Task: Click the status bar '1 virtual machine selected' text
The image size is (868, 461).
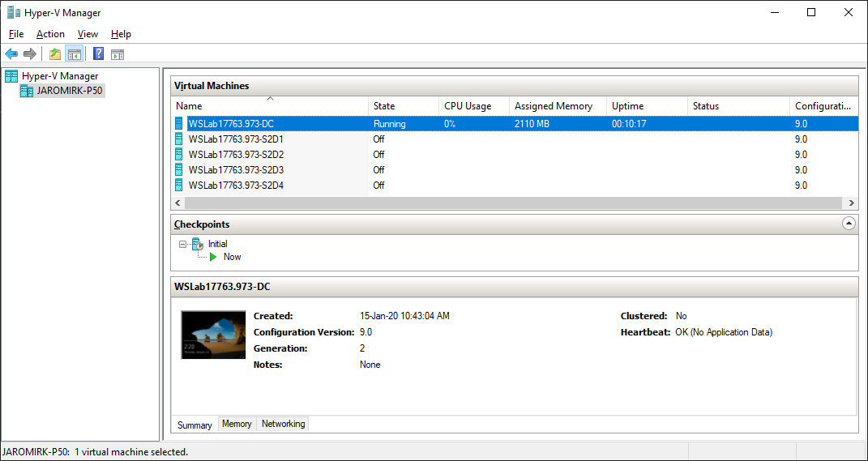Action: [131, 451]
